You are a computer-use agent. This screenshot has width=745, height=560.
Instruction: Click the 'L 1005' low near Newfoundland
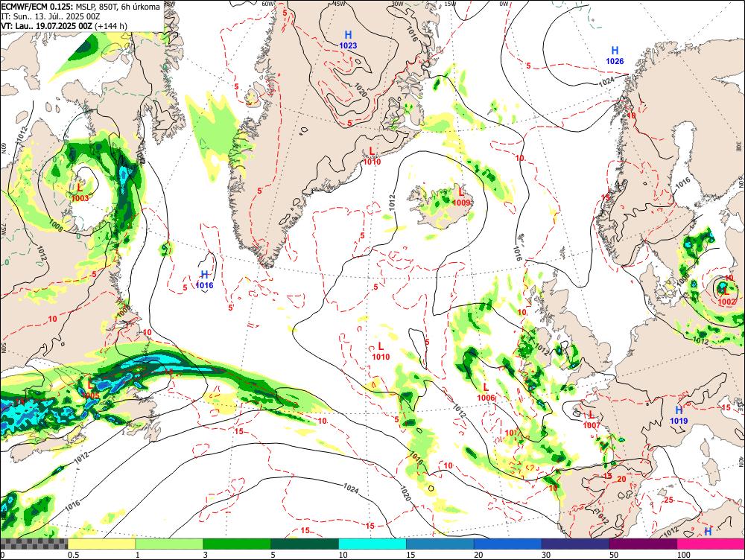click(x=90, y=389)
